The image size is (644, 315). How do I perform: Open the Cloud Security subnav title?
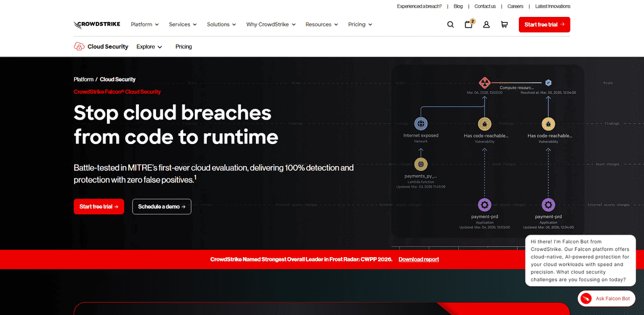click(x=108, y=47)
